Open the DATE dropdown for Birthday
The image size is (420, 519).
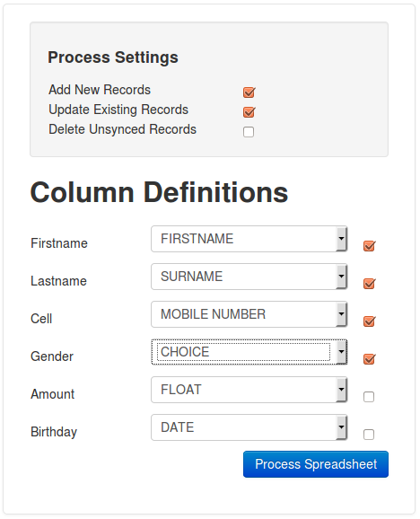[249, 427]
